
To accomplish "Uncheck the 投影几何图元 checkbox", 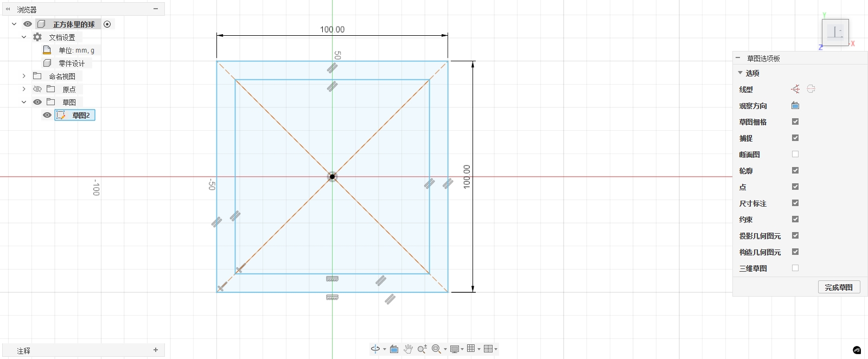I will [x=795, y=235].
